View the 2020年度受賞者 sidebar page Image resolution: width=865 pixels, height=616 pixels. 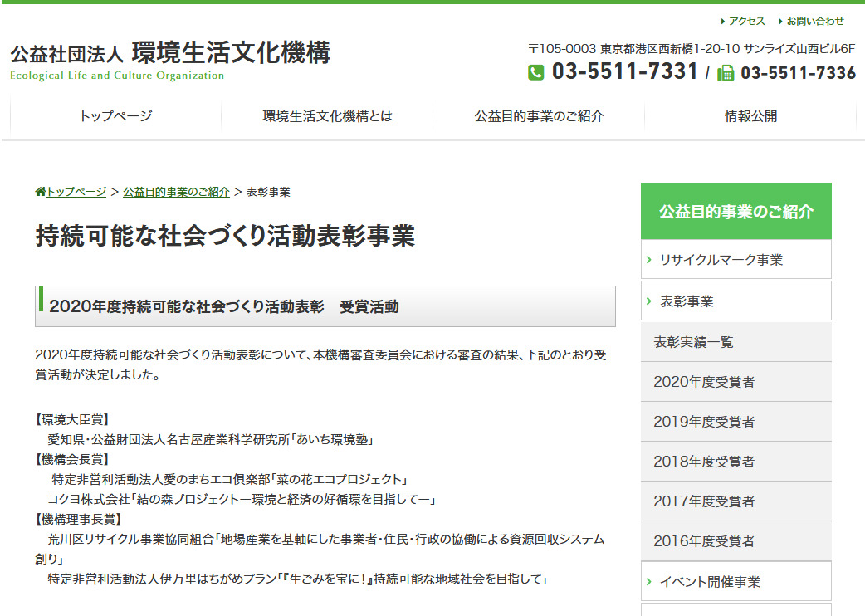click(x=704, y=382)
